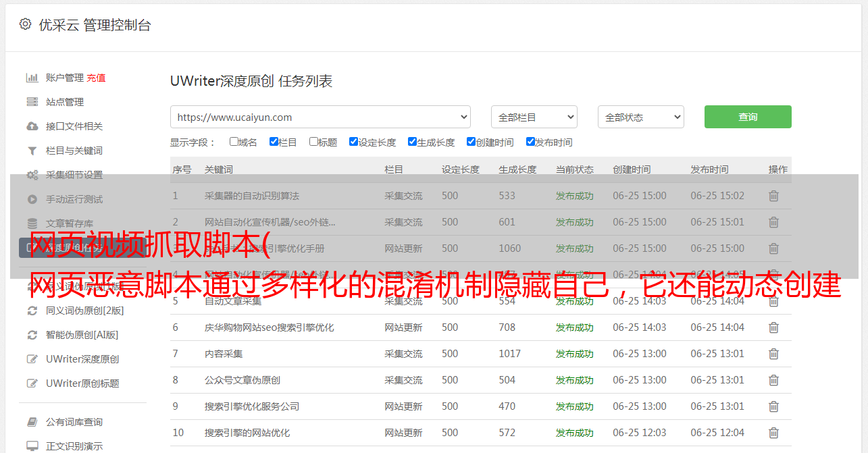Screen dimensions: 868x453
Task: Click the play icon for 手动运行测试
Action: 32,199
